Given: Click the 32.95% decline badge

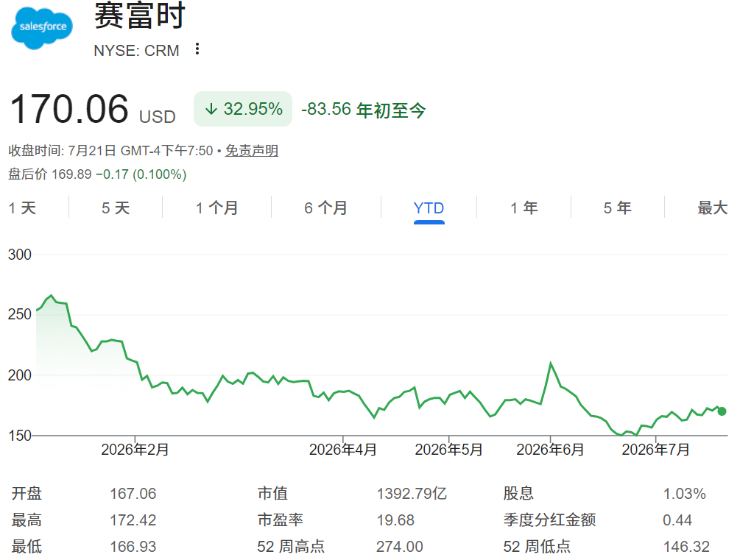Looking at the screenshot, I should coord(243,109).
